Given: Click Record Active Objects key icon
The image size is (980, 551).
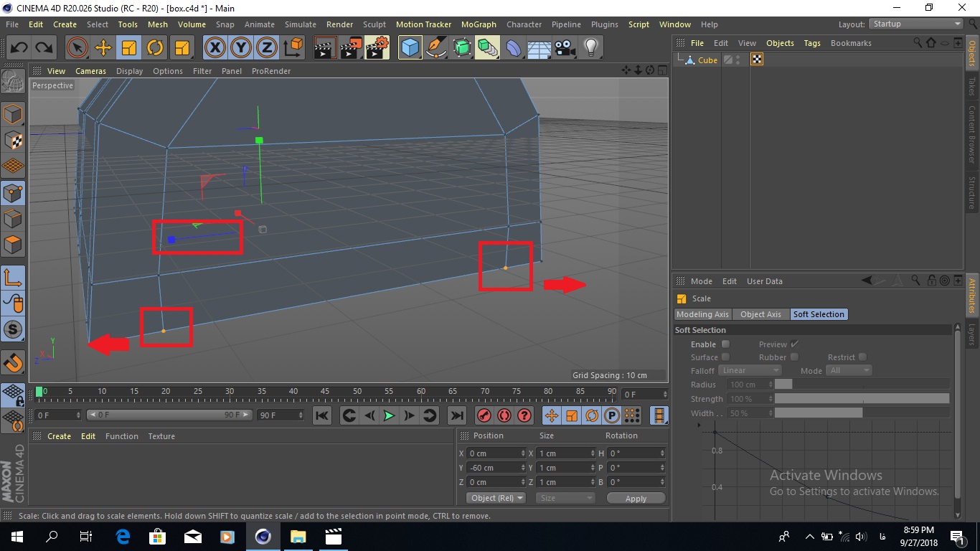Looking at the screenshot, I should pyautogui.click(x=484, y=415).
